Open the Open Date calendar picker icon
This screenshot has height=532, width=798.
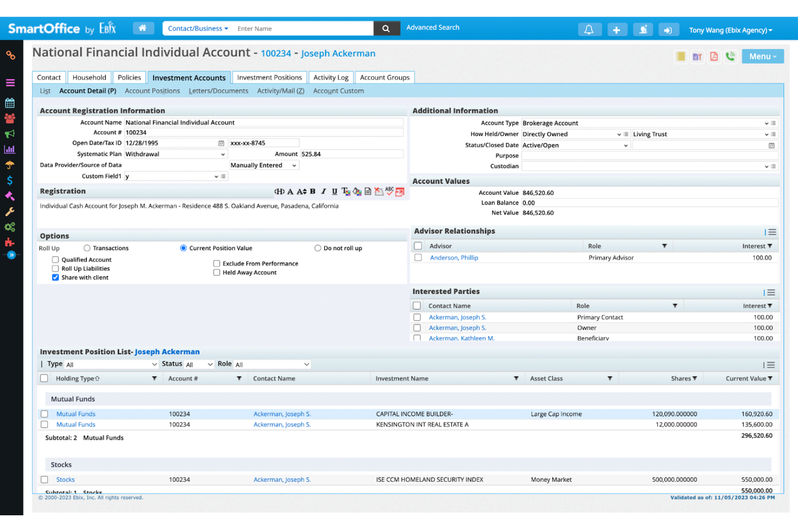click(221, 143)
